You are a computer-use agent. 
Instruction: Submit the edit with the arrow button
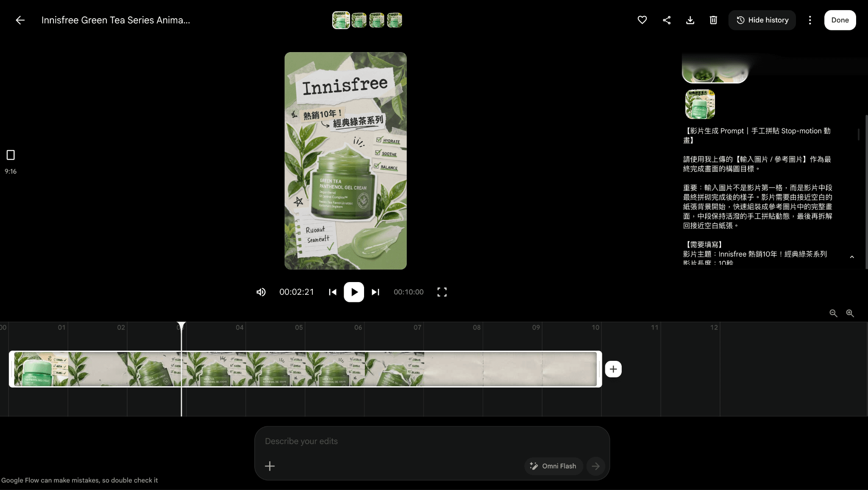point(595,466)
